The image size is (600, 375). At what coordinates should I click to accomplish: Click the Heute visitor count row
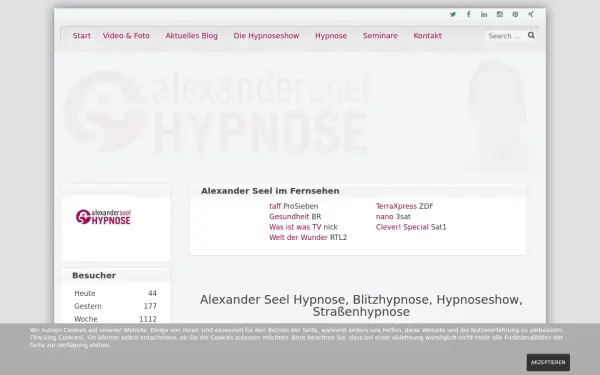[x=116, y=293]
